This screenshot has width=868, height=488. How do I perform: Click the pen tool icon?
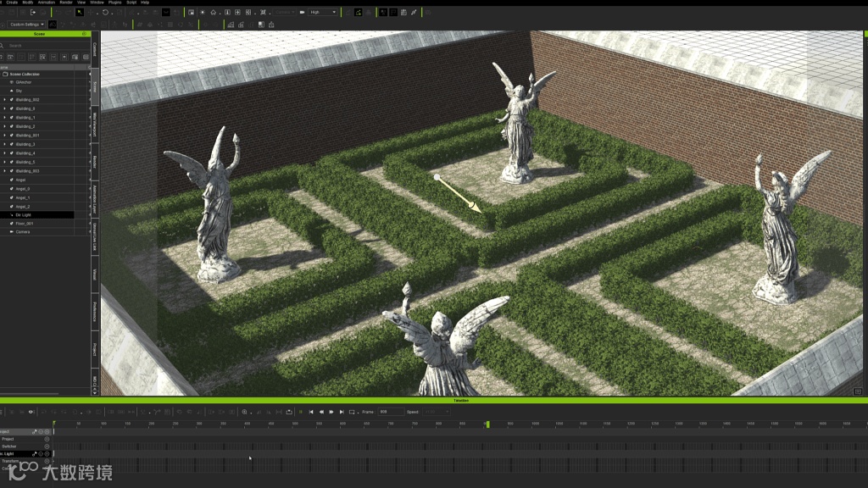point(414,12)
